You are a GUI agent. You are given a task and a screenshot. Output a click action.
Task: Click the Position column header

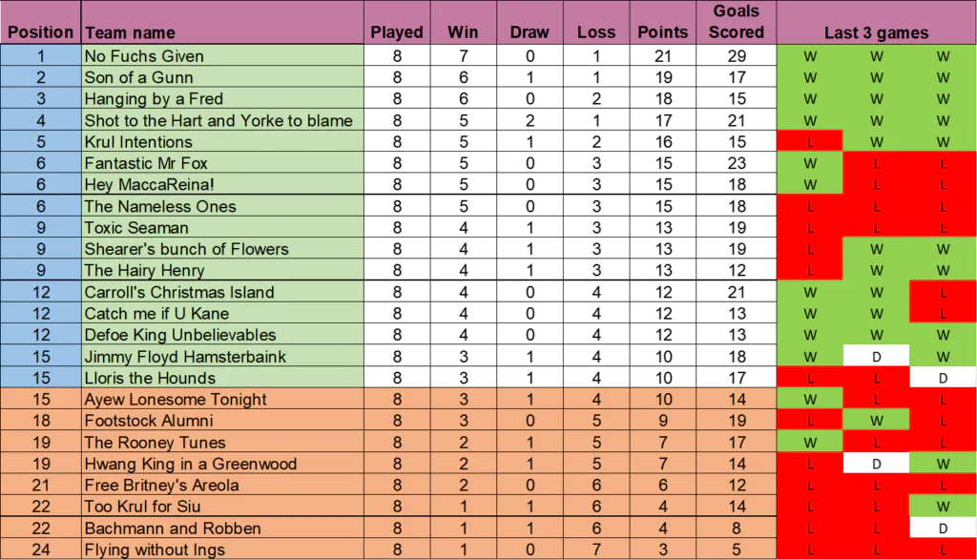click(x=40, y=31)
